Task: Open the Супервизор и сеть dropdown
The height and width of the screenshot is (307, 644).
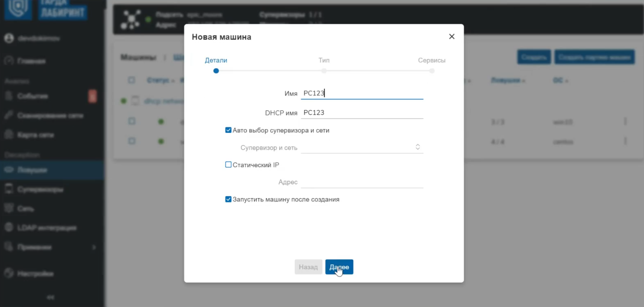Action: click(x=362, y=147)
